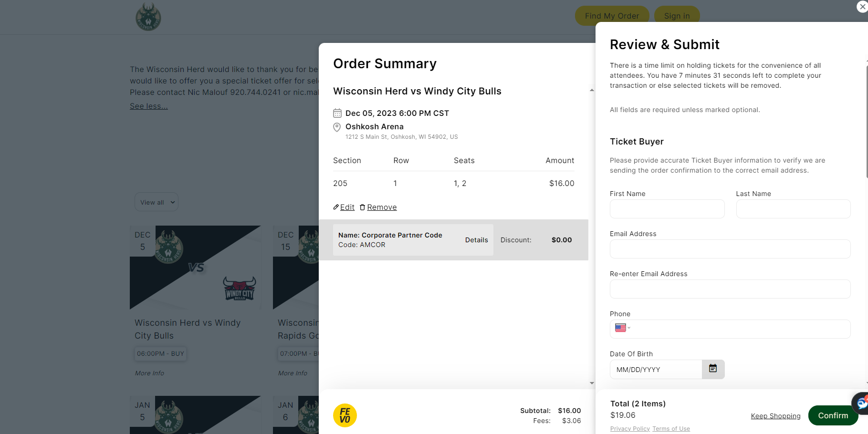Click into the First Name field
The width and height of the screenshot is (868, 434).
click(667, 209)
